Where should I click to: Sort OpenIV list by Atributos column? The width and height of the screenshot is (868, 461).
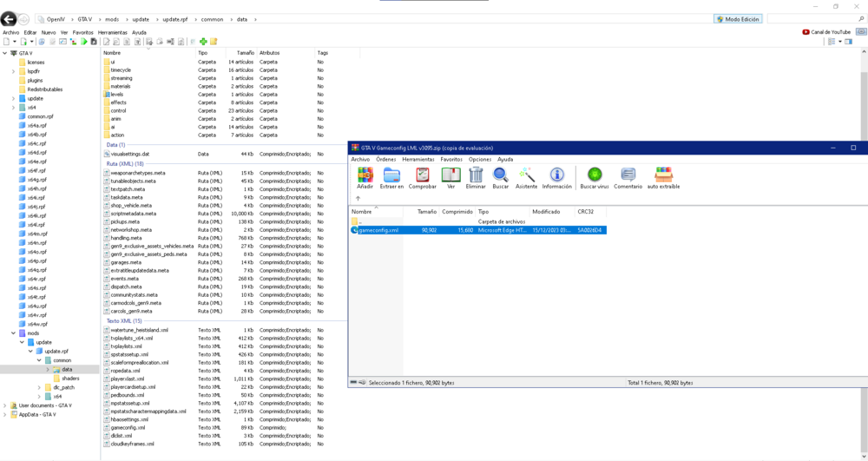270,53
